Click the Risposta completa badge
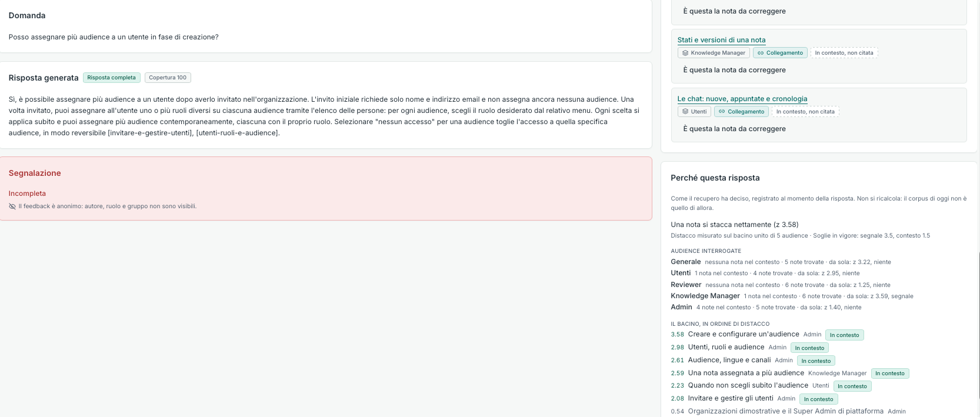The image size is (980, 417). (x=112, y=78)
